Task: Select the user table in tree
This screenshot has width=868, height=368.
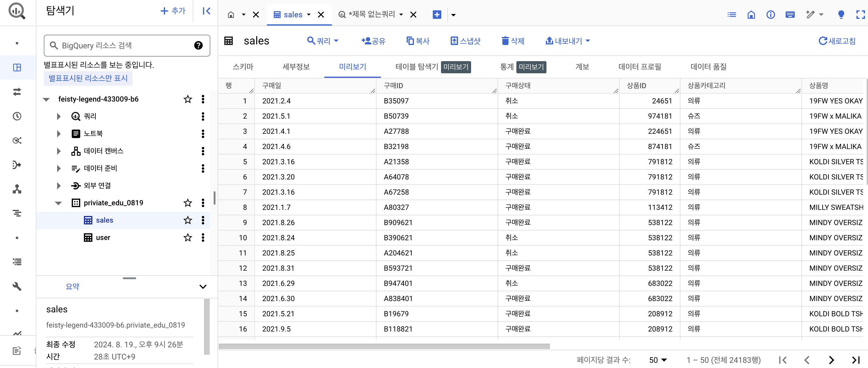Action: click(103, 238)
